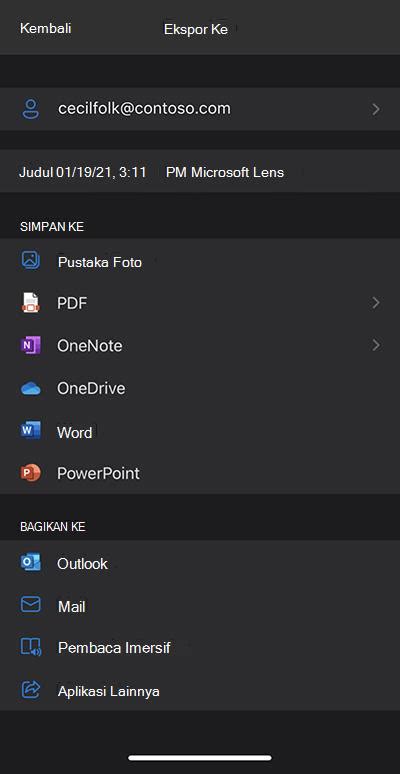Screen dimensions: 400x774
Task: Go back using Kembali
Action: [45, 28]
